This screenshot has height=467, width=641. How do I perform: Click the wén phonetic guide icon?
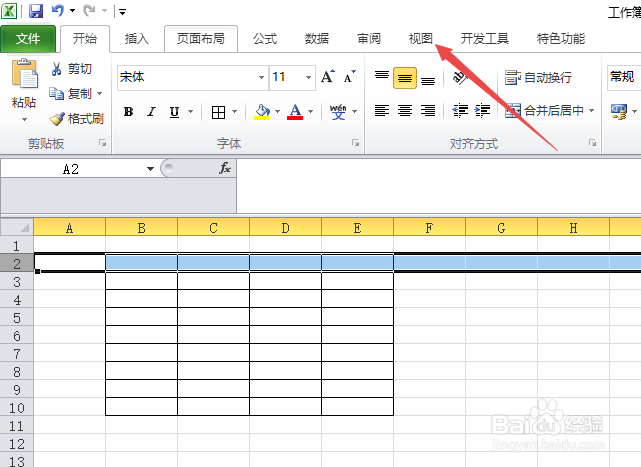tap(338, 111)
